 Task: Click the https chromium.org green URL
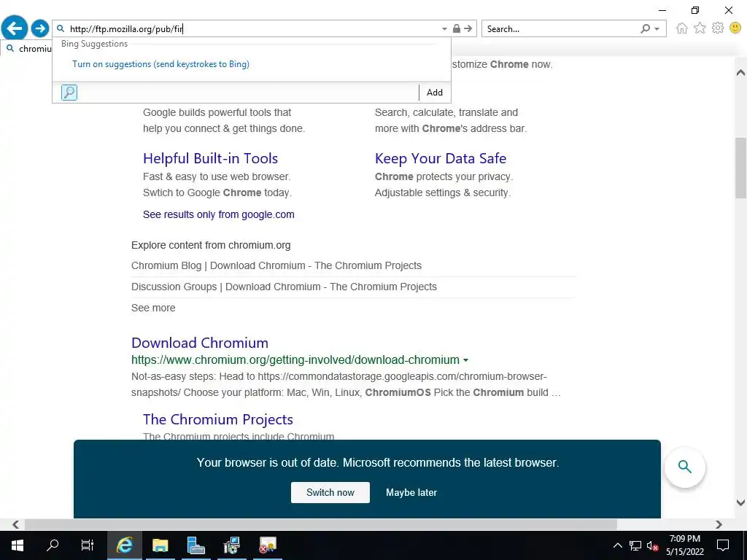tap(295, 359)
